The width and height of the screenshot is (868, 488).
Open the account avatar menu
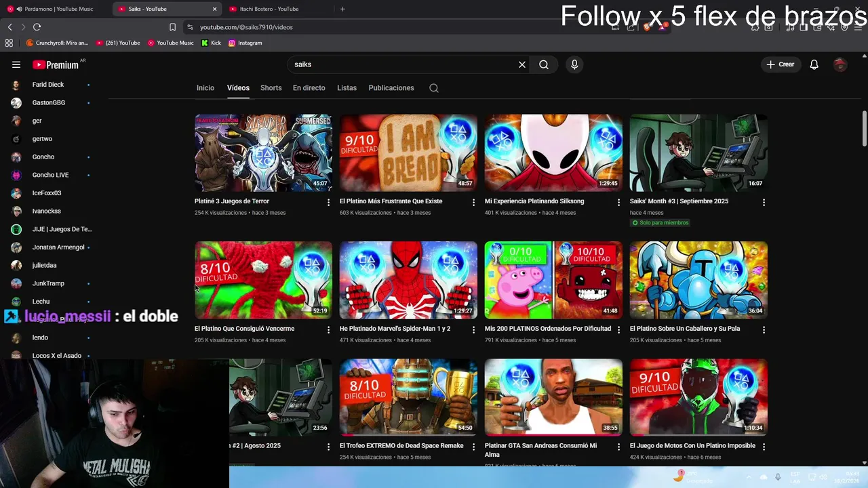(840, 64)
